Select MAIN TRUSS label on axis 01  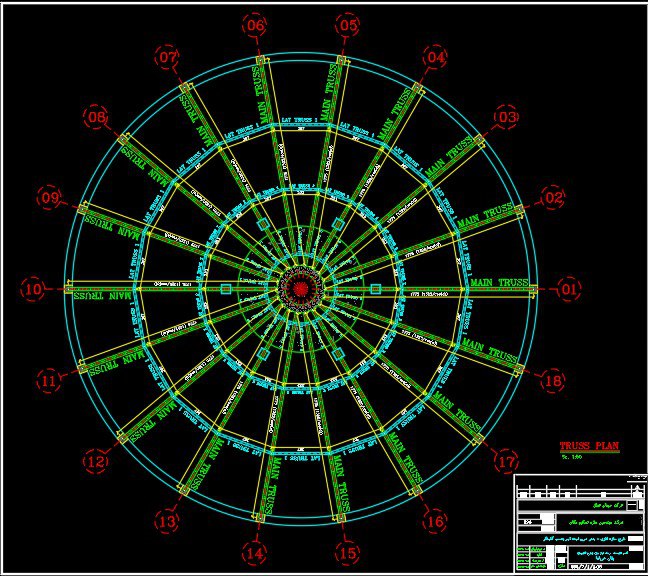[x=499, y=283]
